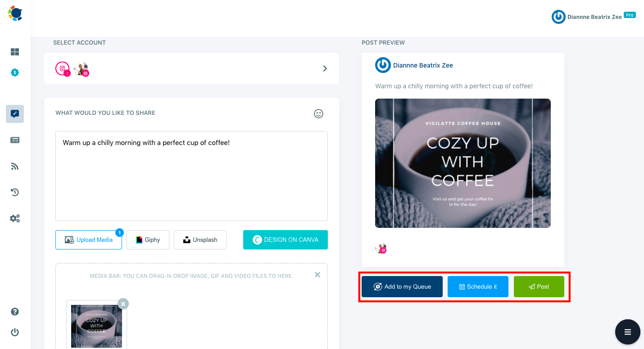Click inside the post caption text area
The height and width of the screenshot is (349, 644).
coord(191,176)
